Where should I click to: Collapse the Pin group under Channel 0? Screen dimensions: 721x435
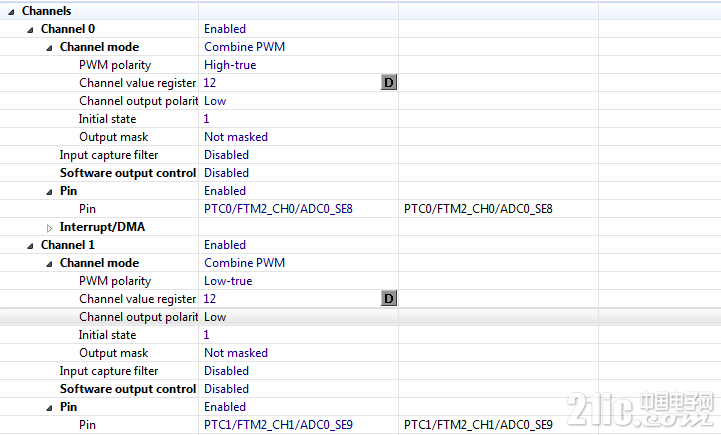coord(49,192)
